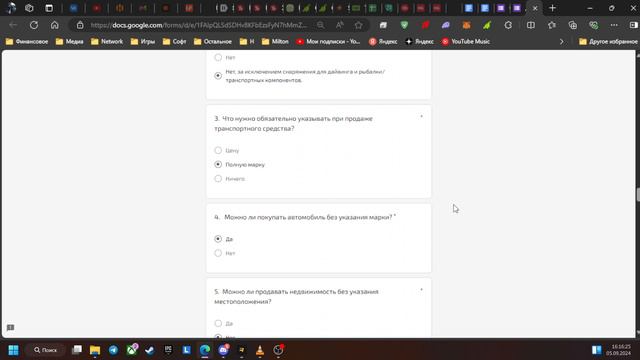Image resolution: width=640 pixels, height=360 pixels.
Task: Expand the "Софт" bookmarks folder
Action: point(174,41)
